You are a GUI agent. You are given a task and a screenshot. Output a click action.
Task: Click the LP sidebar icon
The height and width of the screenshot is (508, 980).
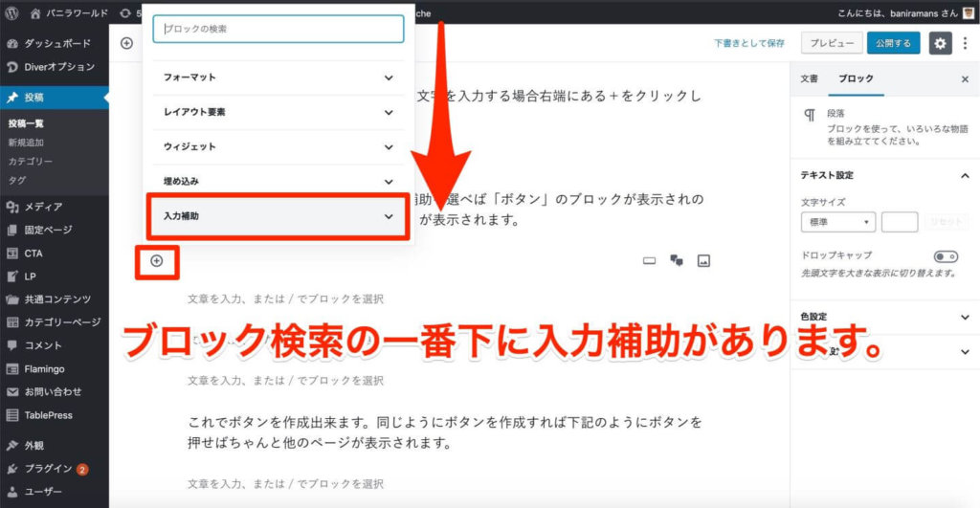click(11, 276)
